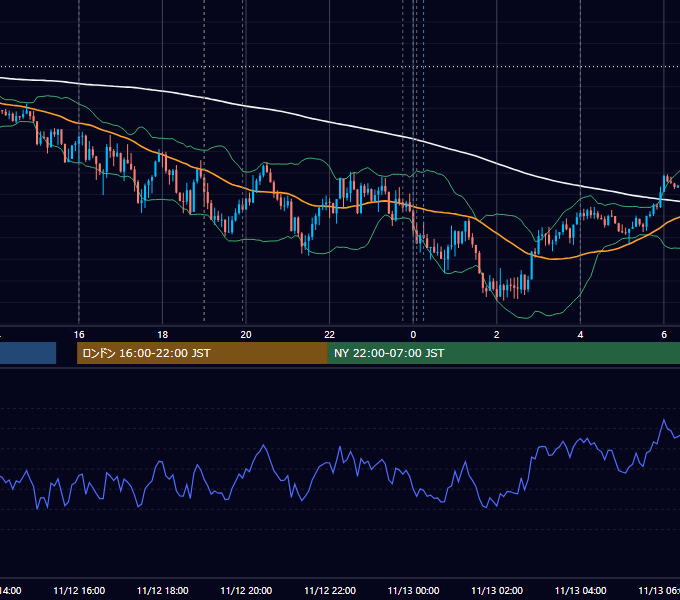Click the 16 hour label on chart axis
Screen dimensions: 680x600
(79, 335)
